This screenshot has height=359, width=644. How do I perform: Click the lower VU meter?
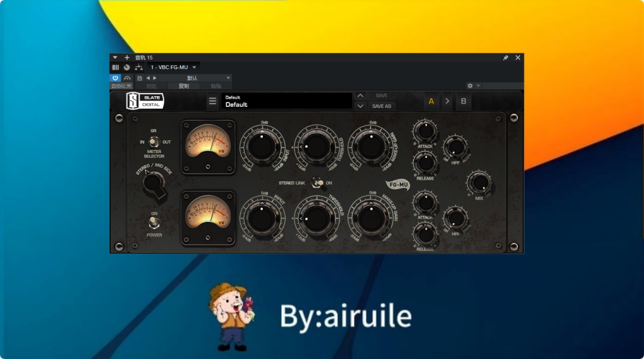[208, 218]
